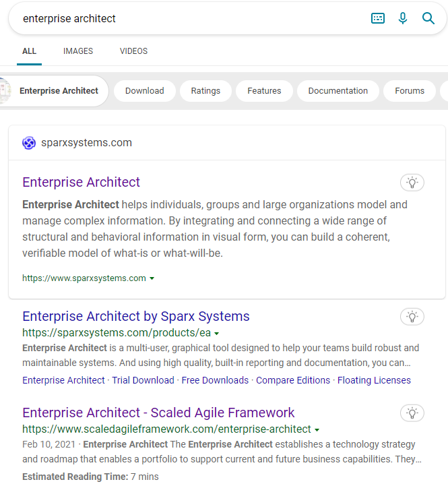
Task: Open the Floating Licenses sitelink
Action: pyautogui.click(x=374, y=380)
